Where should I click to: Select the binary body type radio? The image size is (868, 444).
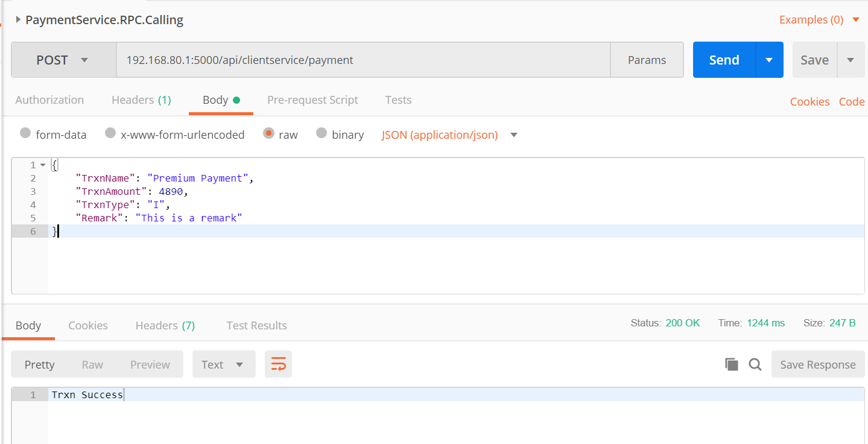coord(322,133)
